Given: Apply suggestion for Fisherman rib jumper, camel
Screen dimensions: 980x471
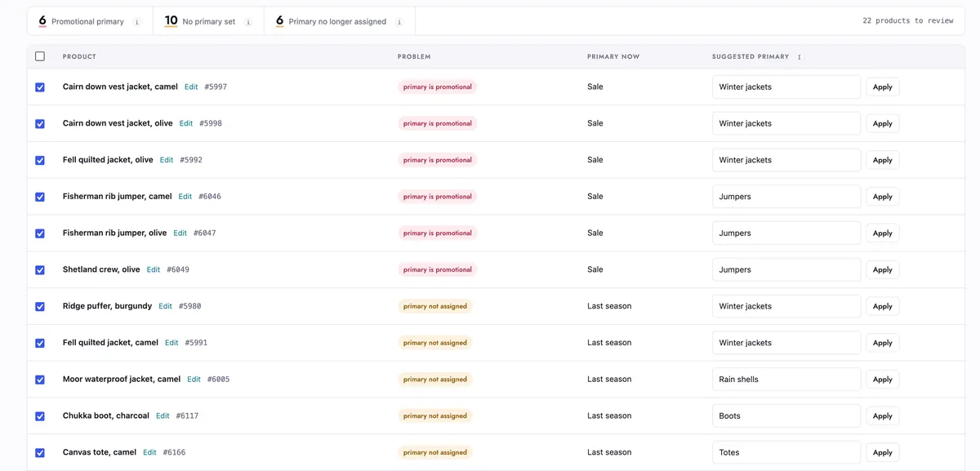Looking at the screenshot, I should point(883,197).
